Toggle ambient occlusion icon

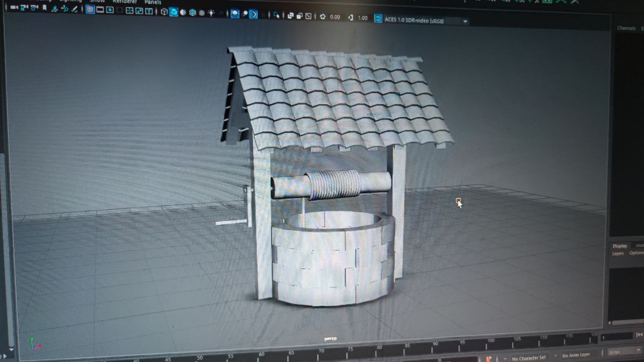[235, 14]
